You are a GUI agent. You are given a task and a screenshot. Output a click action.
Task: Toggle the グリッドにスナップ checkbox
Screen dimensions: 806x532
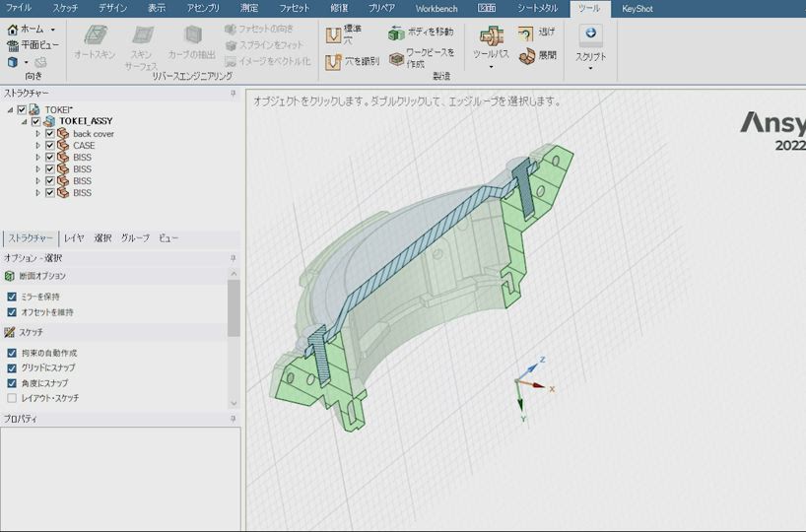pyautogui.click(x=12, y=368)
